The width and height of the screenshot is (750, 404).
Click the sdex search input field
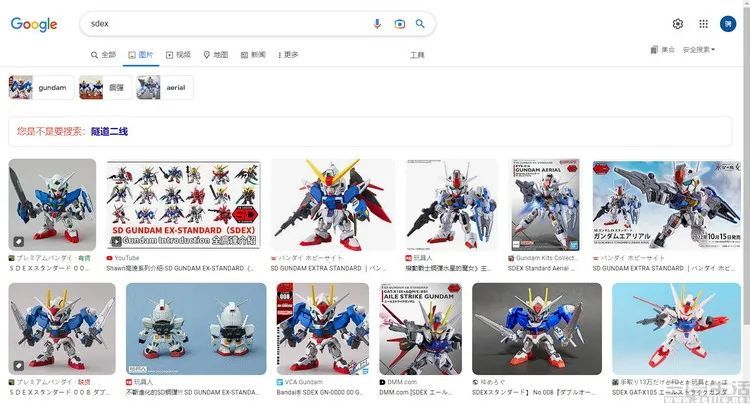pyautogui.click(x=225, y=23)
